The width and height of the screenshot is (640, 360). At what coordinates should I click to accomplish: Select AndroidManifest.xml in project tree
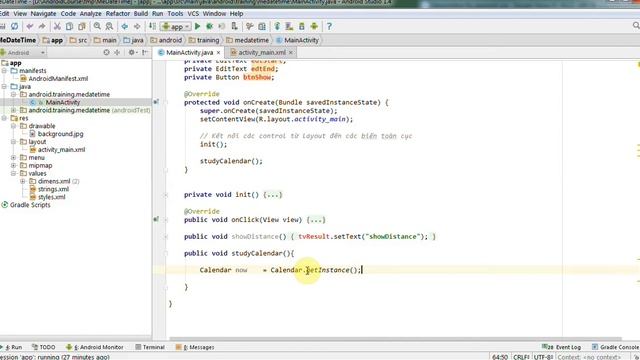click(53, 78)
